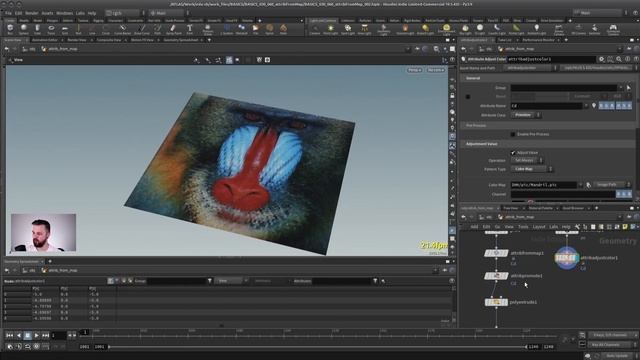Click the webcam video thumbnail

[44, 232]
